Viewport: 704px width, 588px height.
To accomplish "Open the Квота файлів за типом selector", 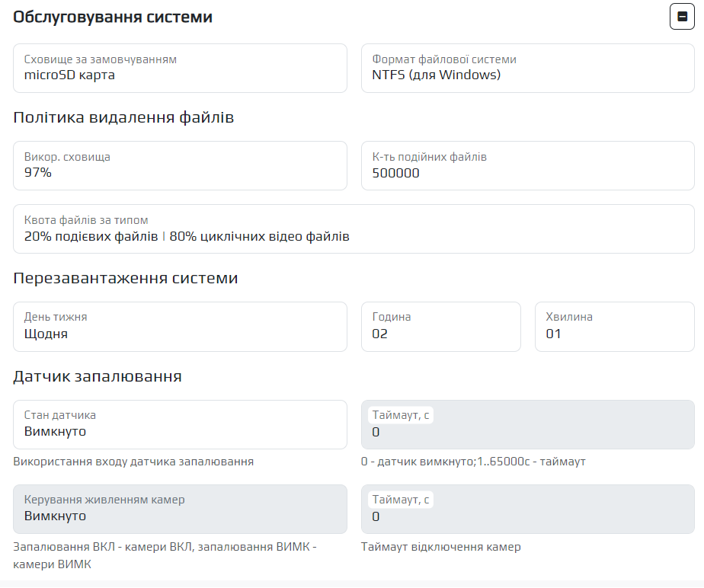I will 354,229.
